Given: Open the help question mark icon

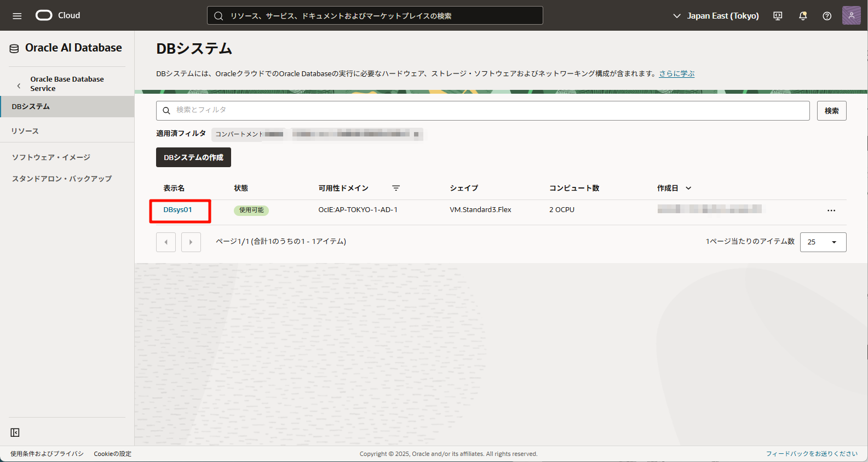Looking at the screenshot, I should (x=827, y=16).
